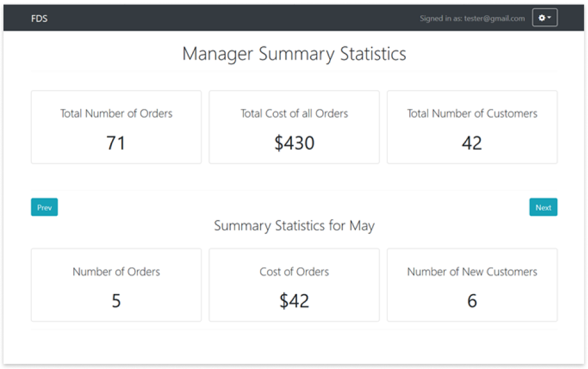Click the $42 monthly cost value

[x=294, y=301]
